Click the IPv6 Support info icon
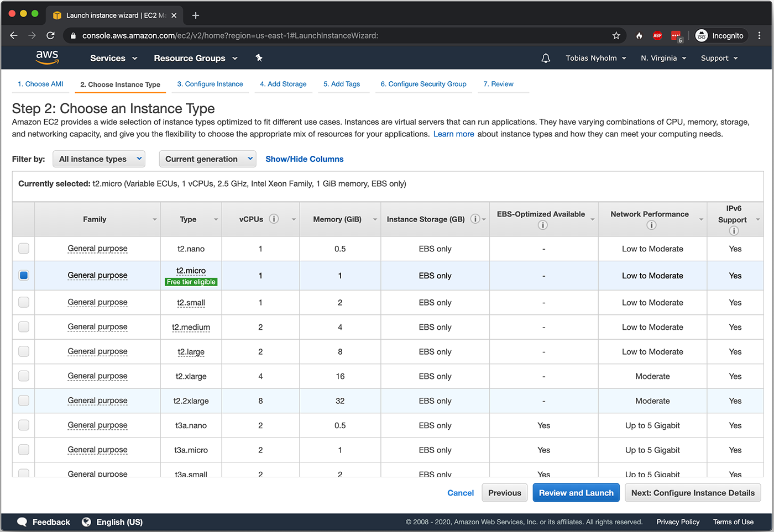This screenshot has width=774, height=532. [x=734, y=231]
